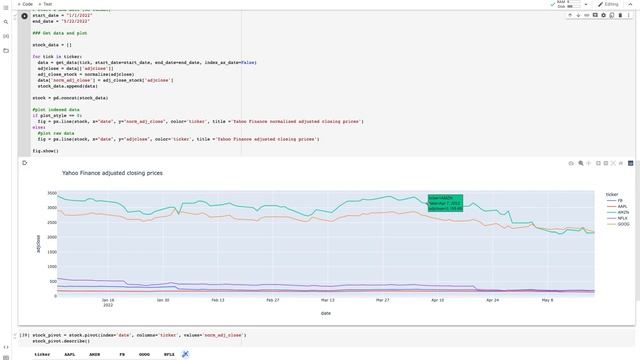Click the Plotly zoom out button
This screenshot has height=360, width=640.
606,163
